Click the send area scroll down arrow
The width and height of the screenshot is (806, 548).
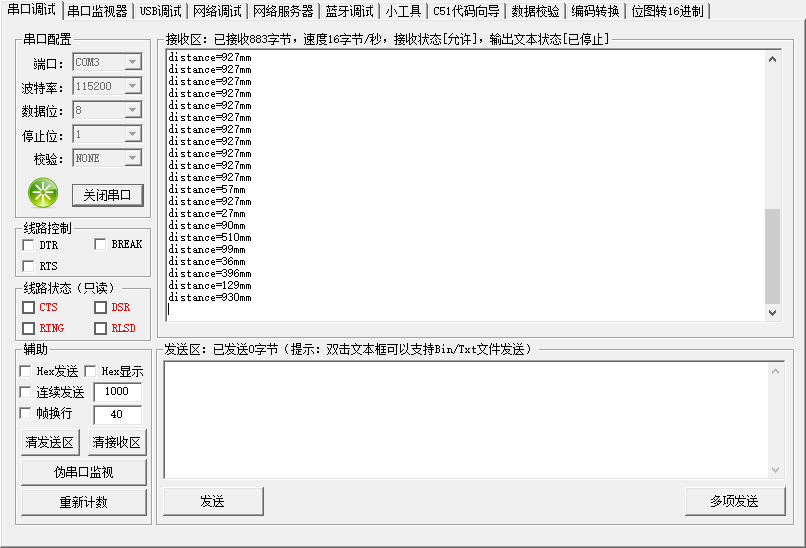point(776,470)
